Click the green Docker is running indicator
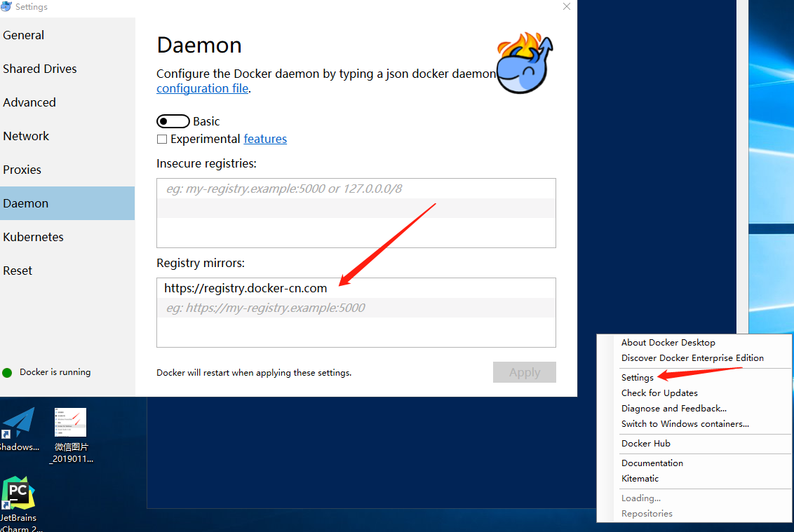Screen dimensions: 794x532 pos(7,373)
